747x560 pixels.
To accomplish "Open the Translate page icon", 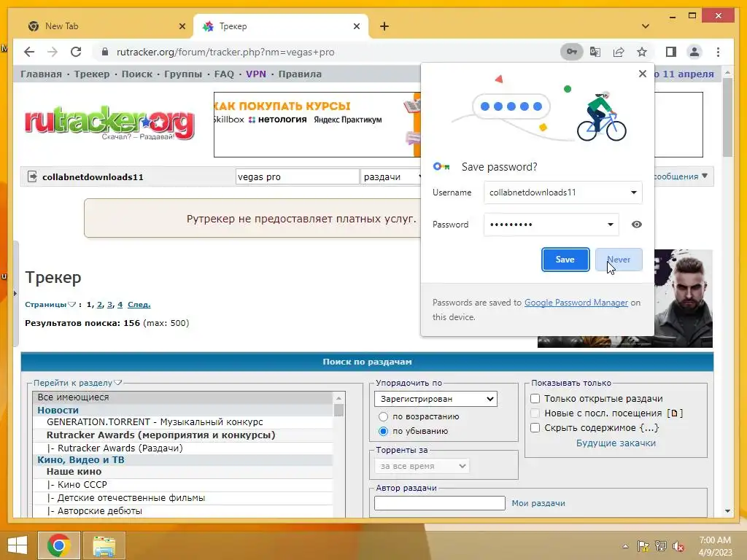I will pyautogui.click(x=595, y=52).
